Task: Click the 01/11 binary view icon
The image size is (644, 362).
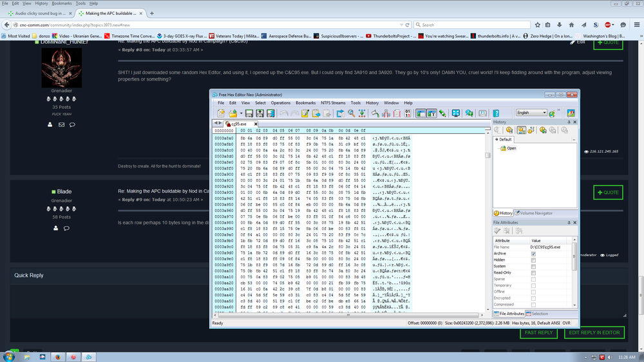Action: pyautogui.click(x=408, y=113)
